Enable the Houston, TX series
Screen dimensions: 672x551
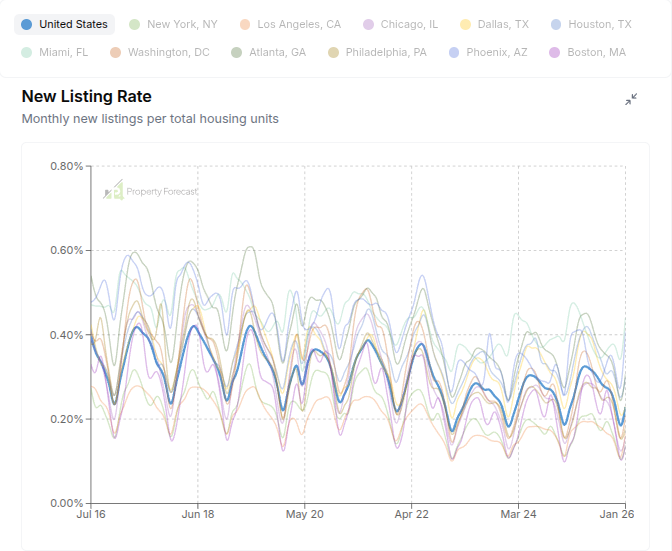(591, 24)
